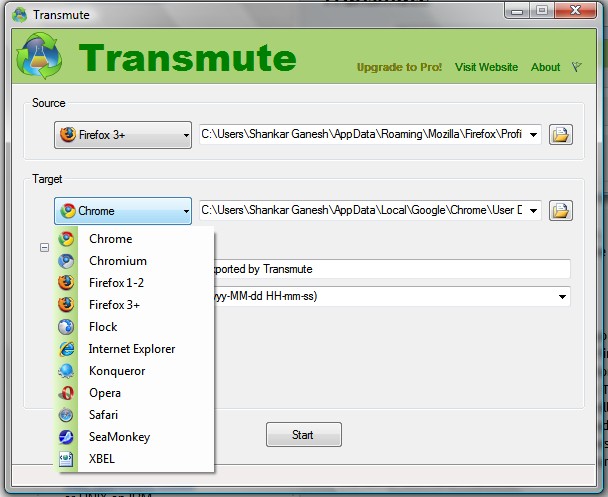Click the Firefox 1-2 icon in list
Viewport: 608px width, 497px height.
coord(66,283)
